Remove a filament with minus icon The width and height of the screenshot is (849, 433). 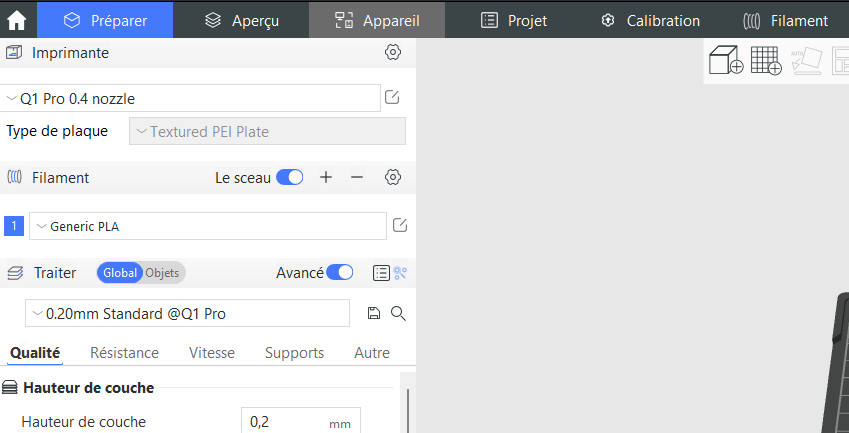click(x=357, y=177)
